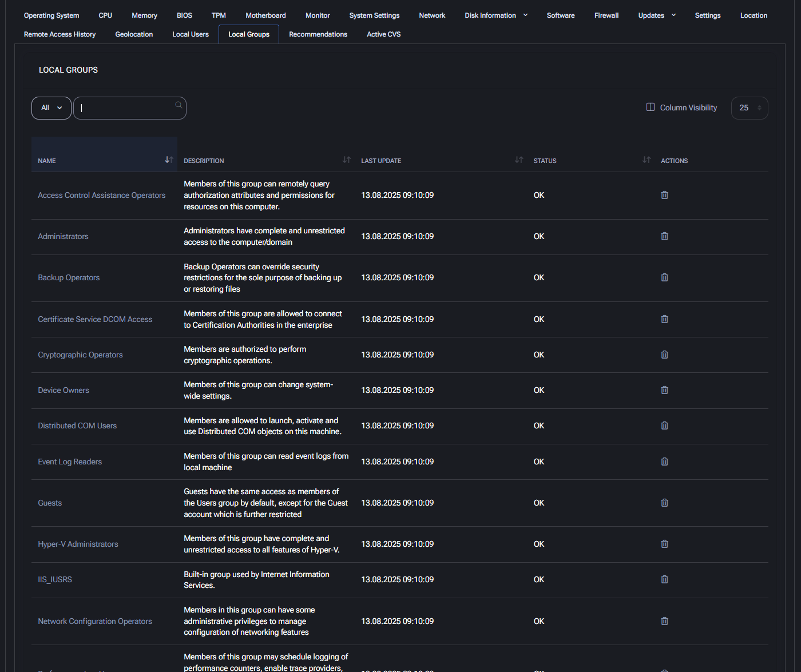Click trash icon for Certificate Service DCOM Access

tap(664, 319)
